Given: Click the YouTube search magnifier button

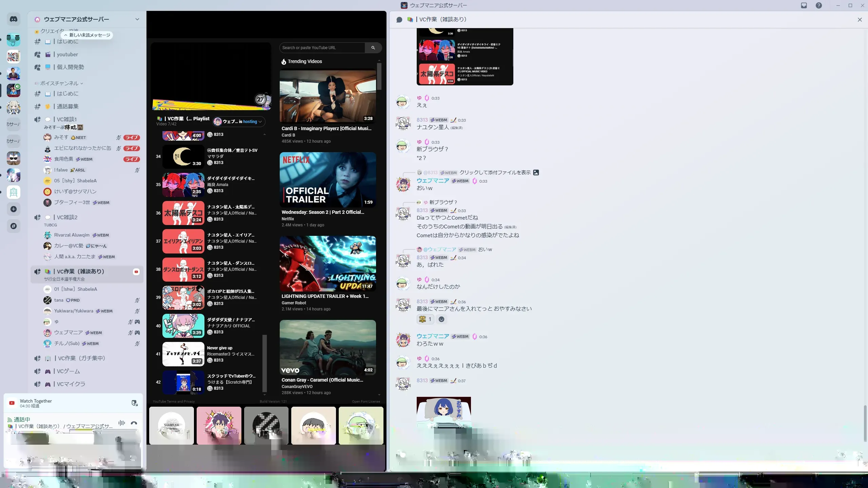Looking at the screenshot, I should click(373, 48).
